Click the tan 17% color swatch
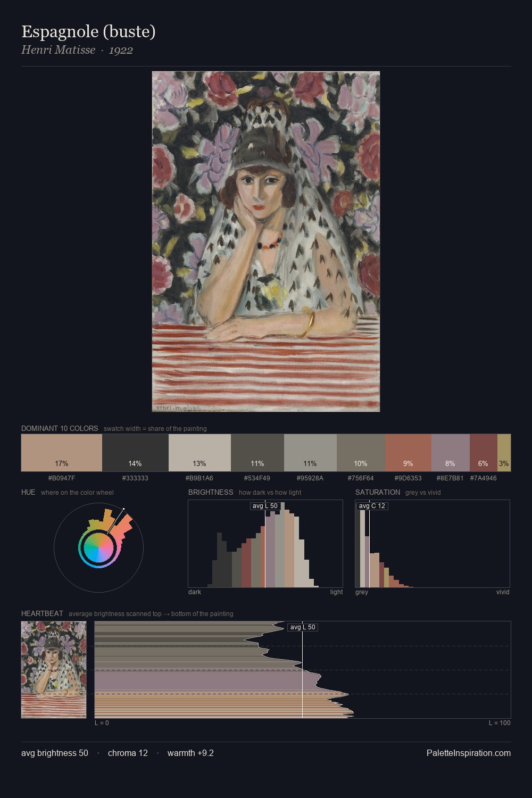This screenshot has height=798, width=532. click(62, 453)
